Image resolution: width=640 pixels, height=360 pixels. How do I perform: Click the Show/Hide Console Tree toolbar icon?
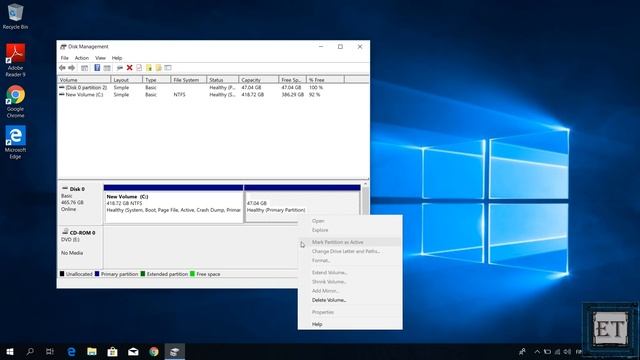[84, 68]
